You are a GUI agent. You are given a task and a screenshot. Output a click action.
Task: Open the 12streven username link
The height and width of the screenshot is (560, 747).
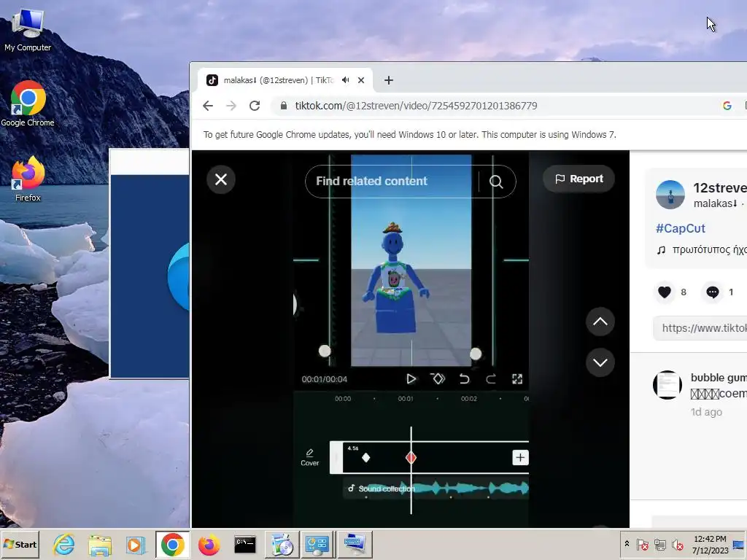coord(720,188)
